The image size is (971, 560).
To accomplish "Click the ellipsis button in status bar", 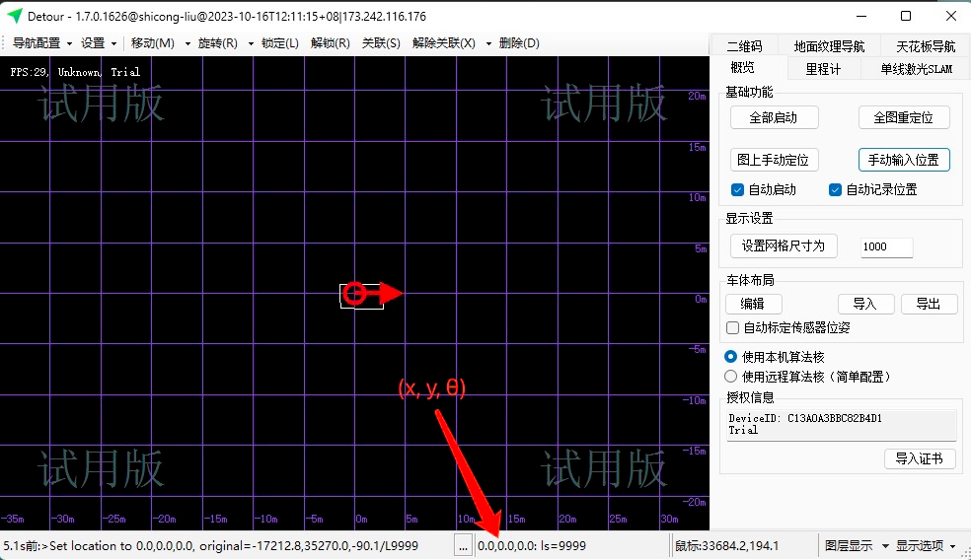I will pyautogui.click(x=463, y=546).
